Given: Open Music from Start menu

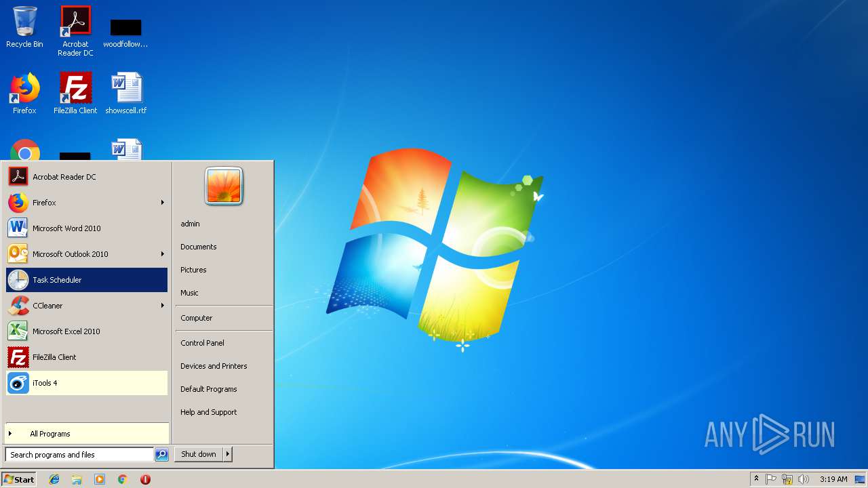Looking at the screenshot, I should coord(189,293).
